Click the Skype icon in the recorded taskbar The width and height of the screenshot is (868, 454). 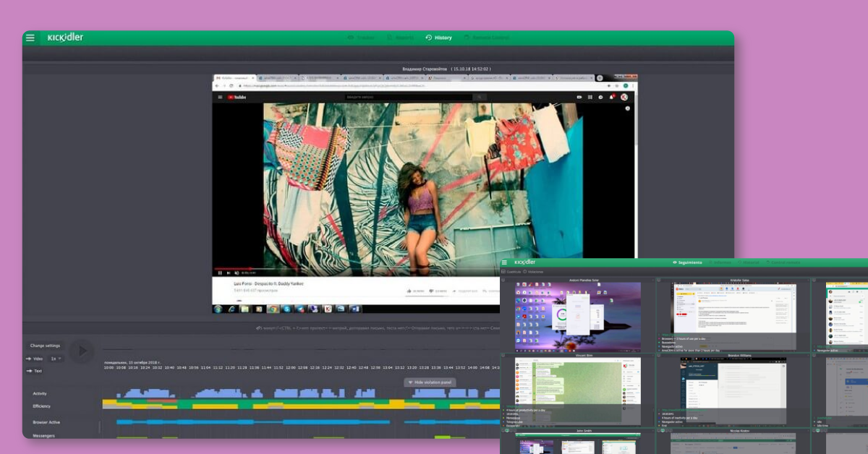[x=286, y=309]
